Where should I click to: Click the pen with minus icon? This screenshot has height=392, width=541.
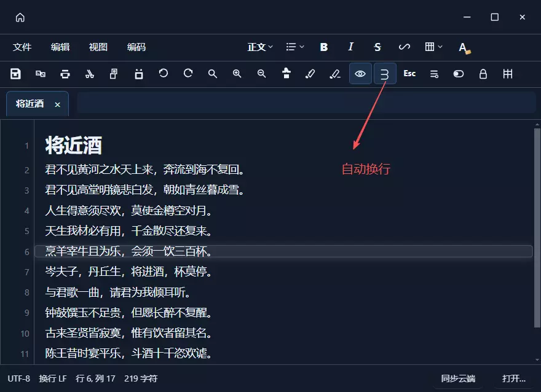334,74
